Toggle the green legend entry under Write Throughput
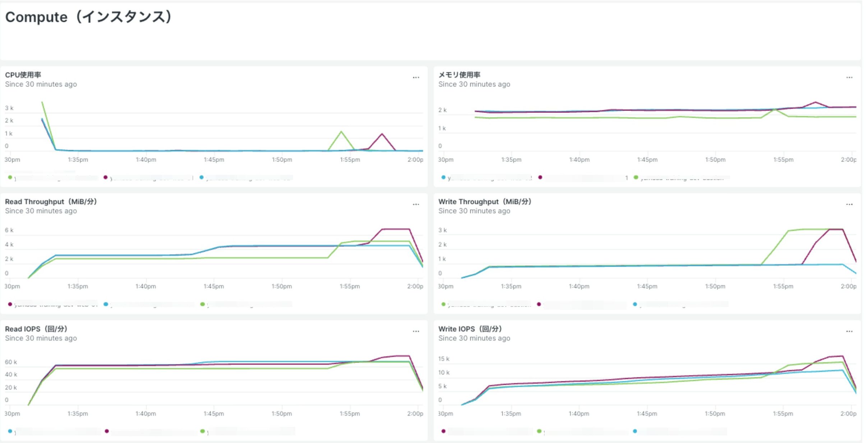868x443 pixels. point(443,304)
